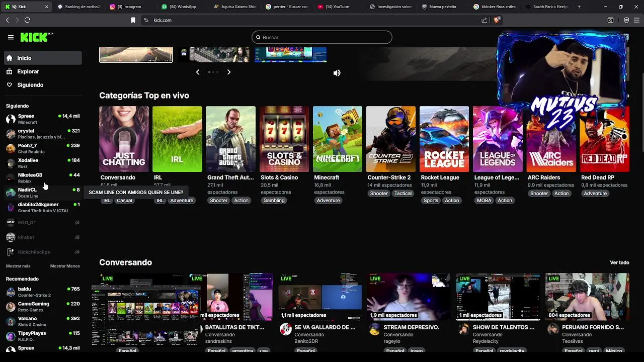Image resolution: width=644 pixels, height=362 pixels.
Task: Open Xodalive channel in the sidebar
Action: point(43,163)
